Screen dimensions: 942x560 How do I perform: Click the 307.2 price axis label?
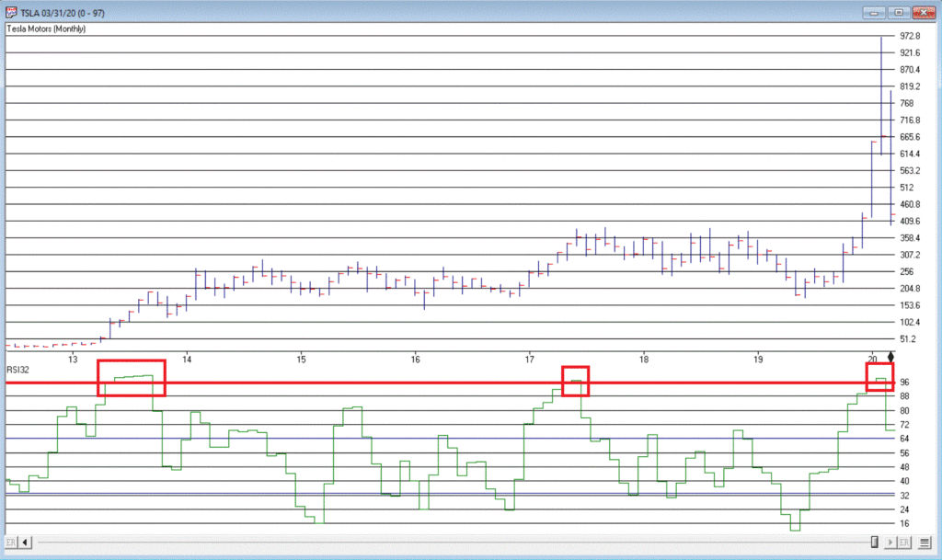(910, 255)
